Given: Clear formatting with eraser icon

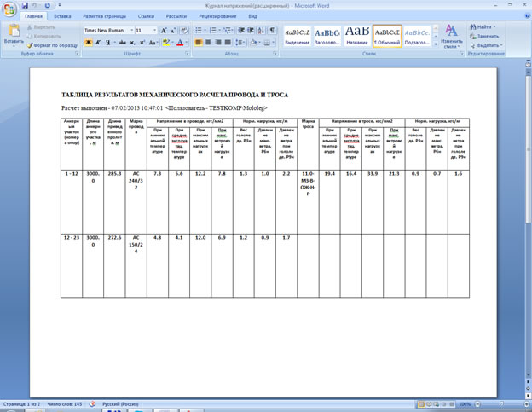Looking at the screenshot, I should (184, 31).
